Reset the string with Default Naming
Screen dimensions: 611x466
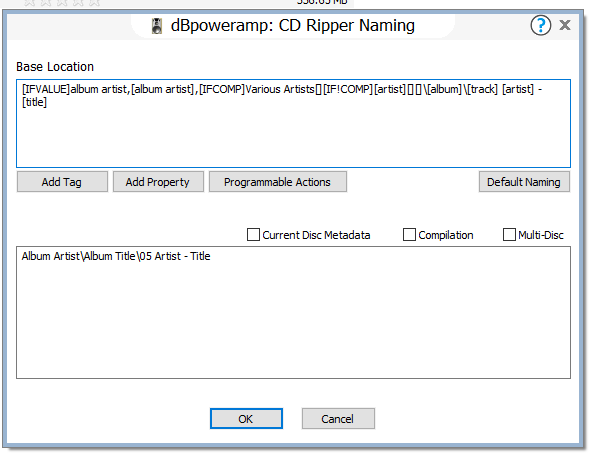(x=524, y=182)
